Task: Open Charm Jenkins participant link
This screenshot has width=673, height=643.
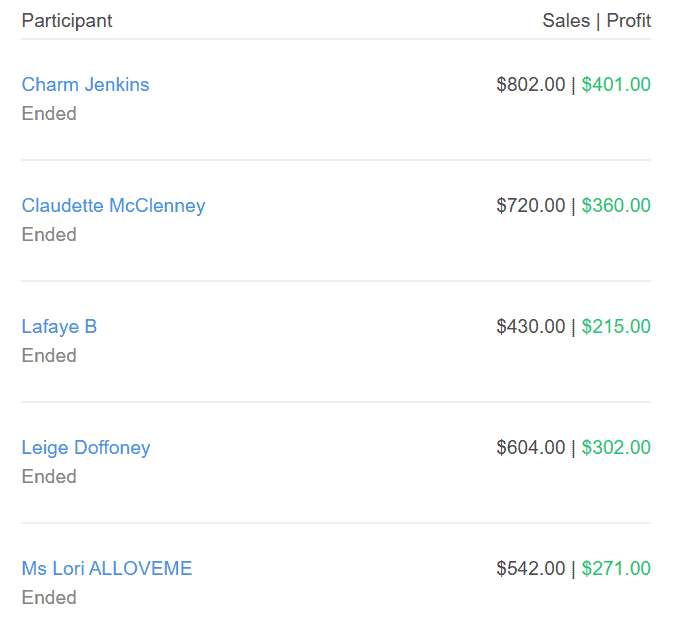Action: tap(85, 85)
